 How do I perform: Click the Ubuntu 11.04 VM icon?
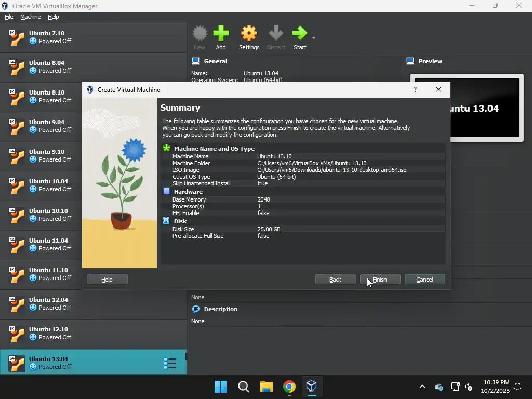coord(17,245)
